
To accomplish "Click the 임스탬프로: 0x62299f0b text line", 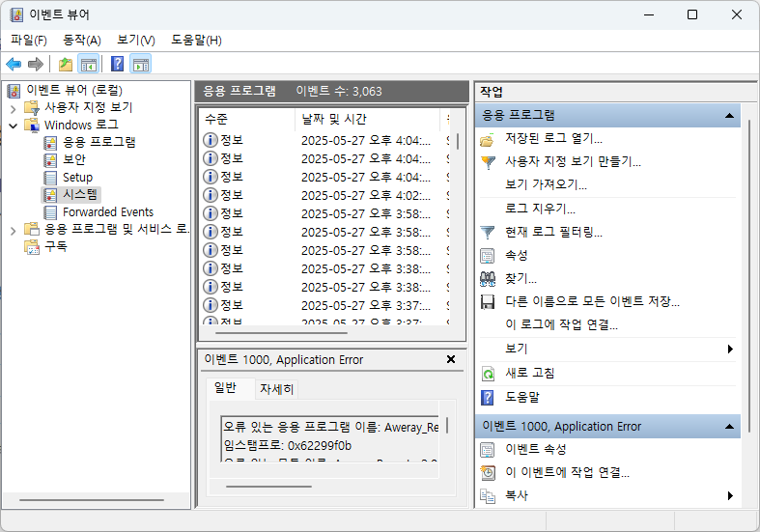I will 288,446.
